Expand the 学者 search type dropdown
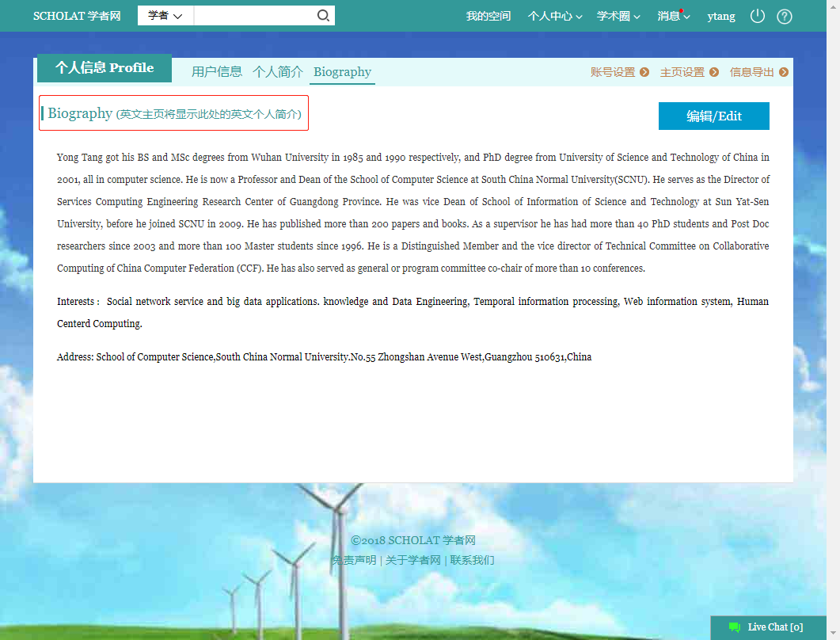This screenshot has width=840, height=640. (165, 16)
